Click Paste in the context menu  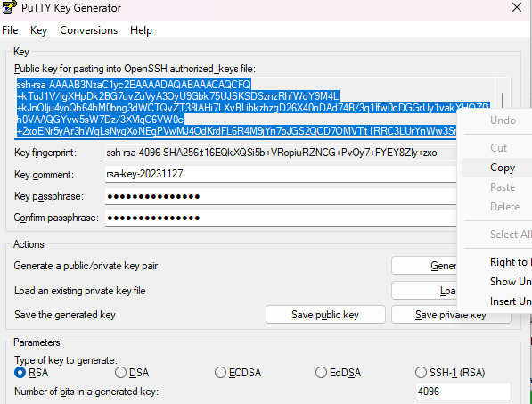pos(496,187)
